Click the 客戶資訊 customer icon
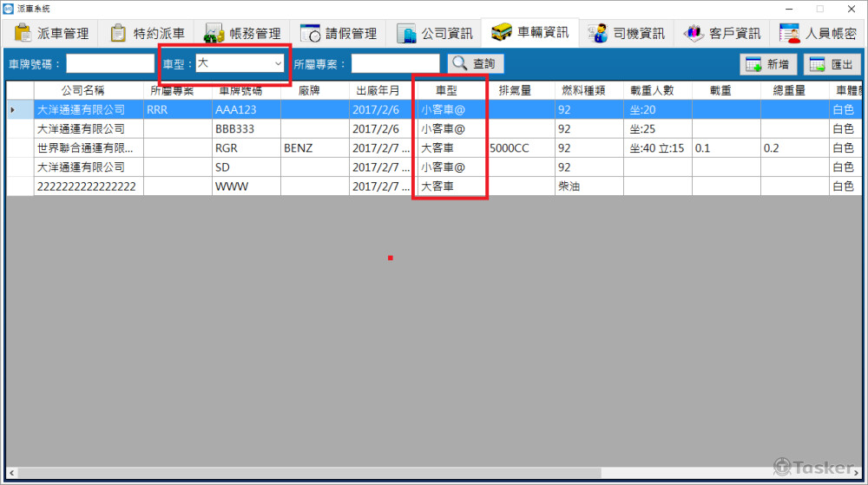 point(694,34)
